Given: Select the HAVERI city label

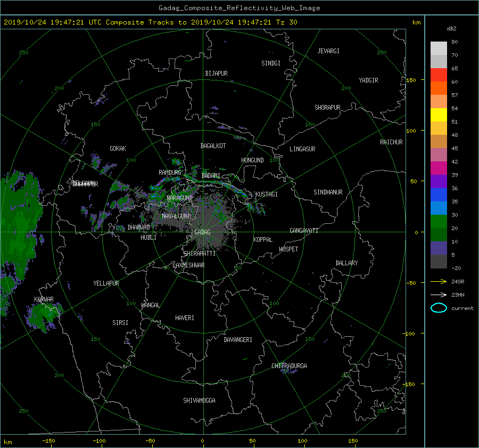Looking at the screenshot, I should (x=185, y=318).
